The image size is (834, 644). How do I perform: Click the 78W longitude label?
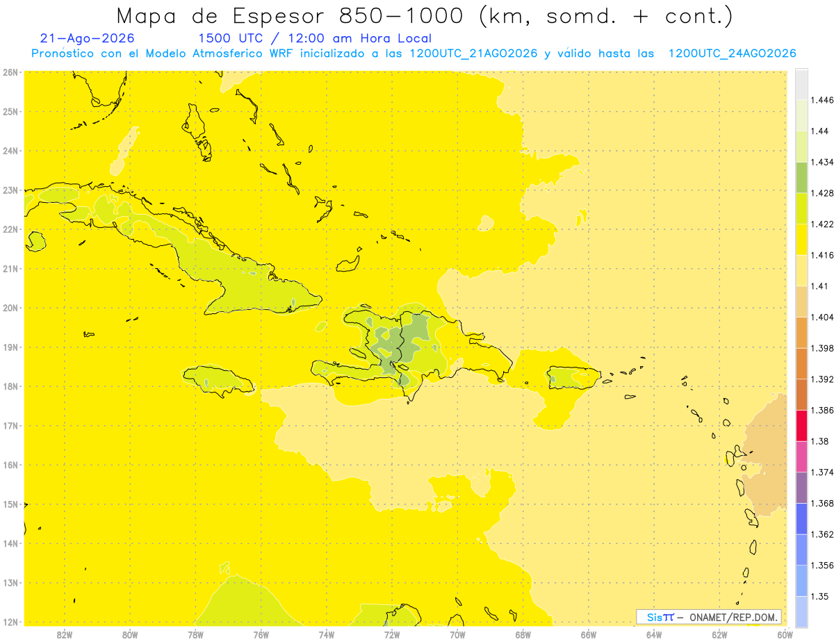pos(195,634)
